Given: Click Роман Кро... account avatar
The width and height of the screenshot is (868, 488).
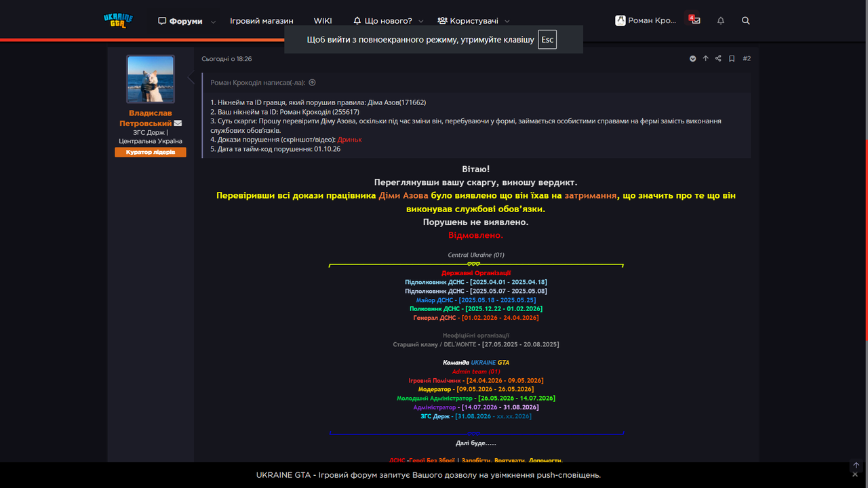Looking at the screenshot, I should click(620, 20).
